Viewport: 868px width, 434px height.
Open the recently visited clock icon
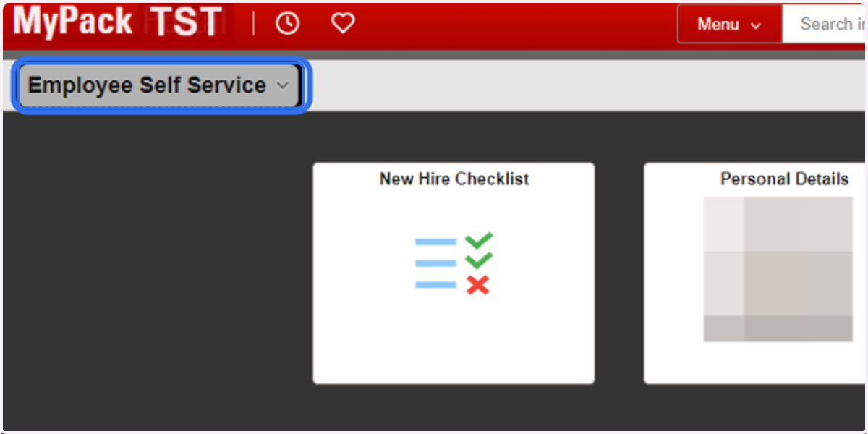[x=287, y=24]
